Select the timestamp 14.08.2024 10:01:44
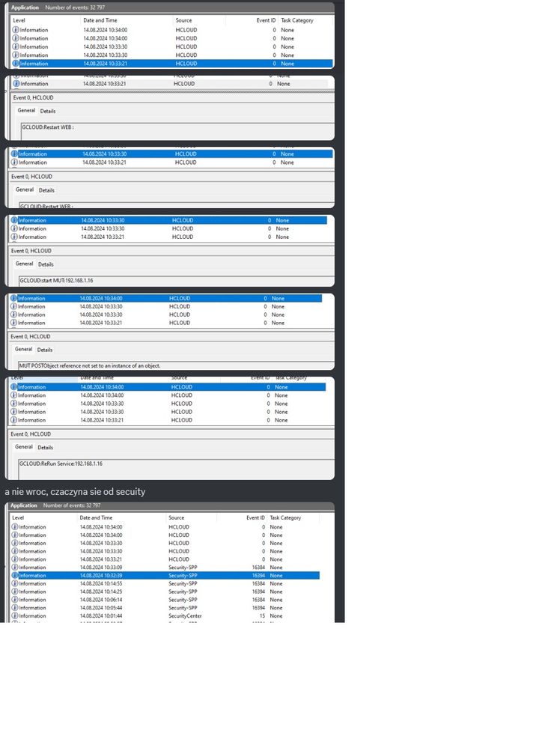This screenshot has height=748, width=560. point(100,616)
